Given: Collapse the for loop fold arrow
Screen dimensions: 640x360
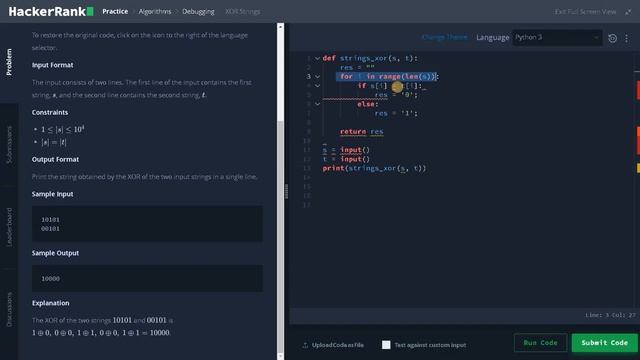Looking at the screenshot, I should [317, 77].
